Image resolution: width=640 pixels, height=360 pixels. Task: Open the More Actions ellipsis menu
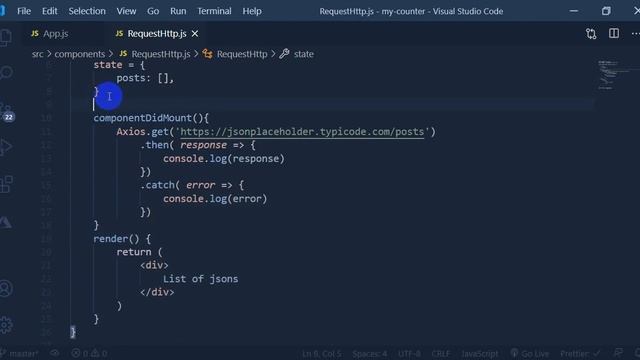pos(635,33)
